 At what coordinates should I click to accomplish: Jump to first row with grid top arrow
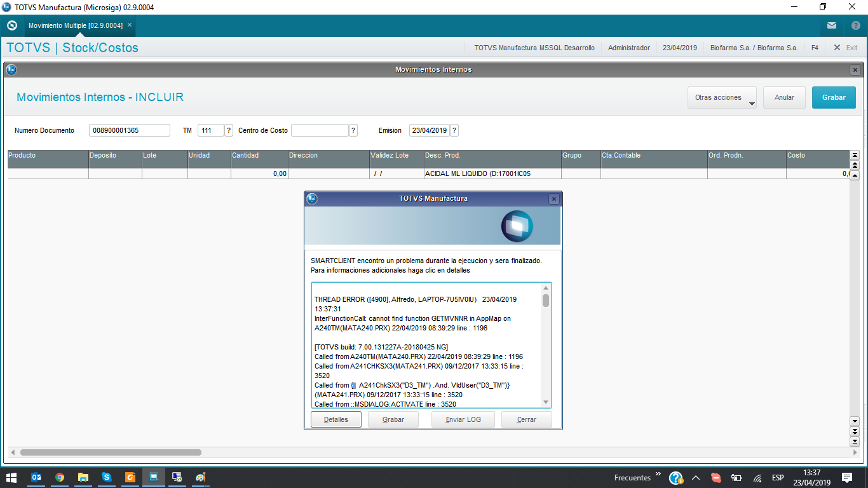[x=855, y=155]
